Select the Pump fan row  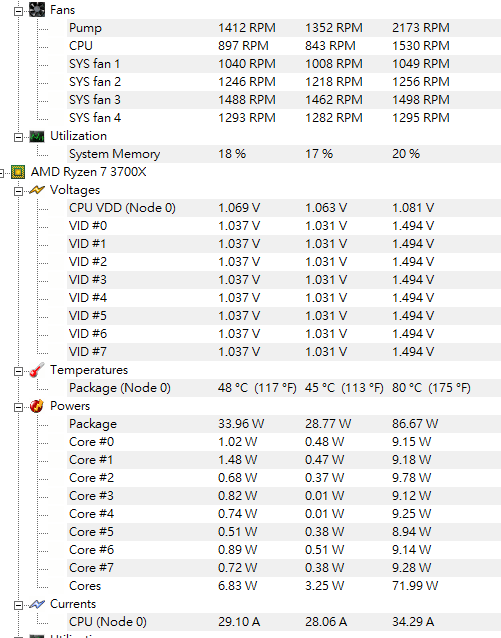click(x=284, y=28)
